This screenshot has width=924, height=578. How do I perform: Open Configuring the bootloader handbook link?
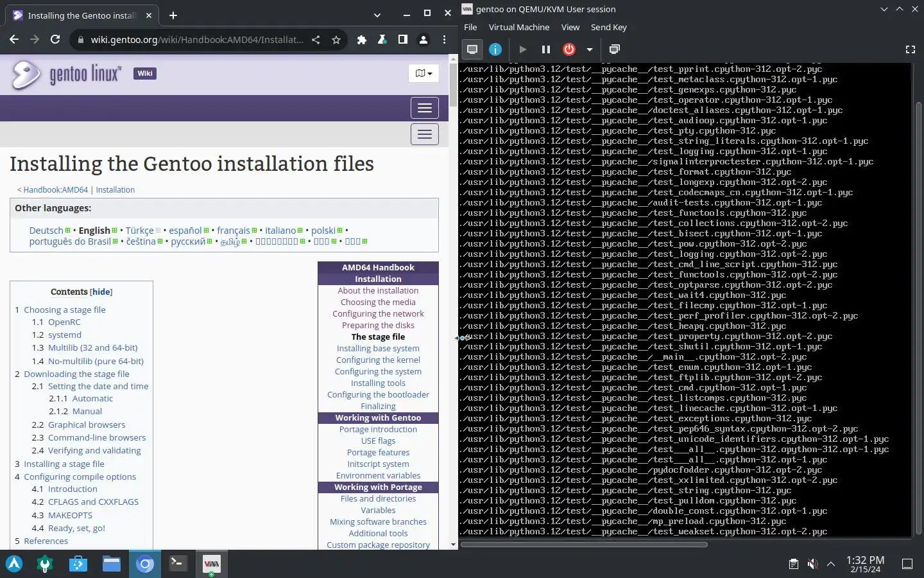378,395
